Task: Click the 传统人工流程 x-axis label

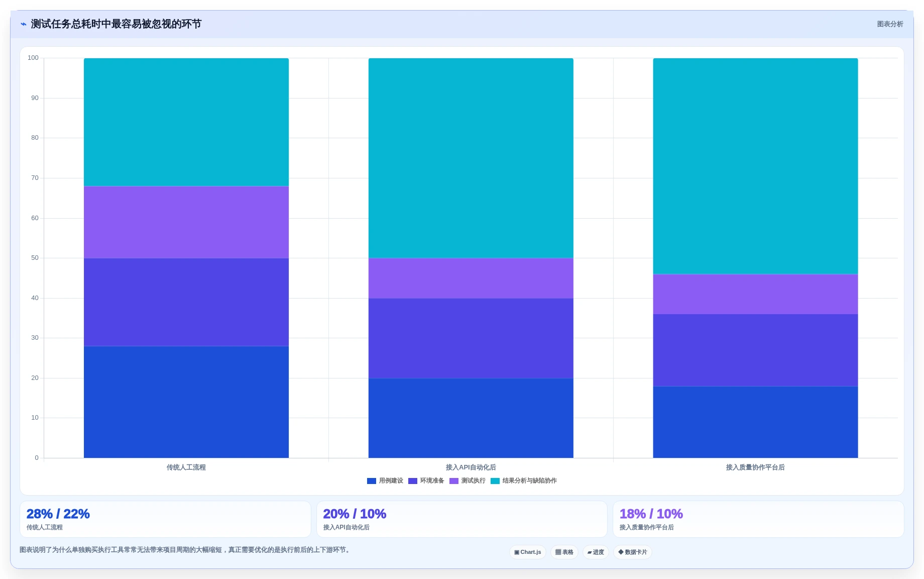Action: tap(186, 467)
